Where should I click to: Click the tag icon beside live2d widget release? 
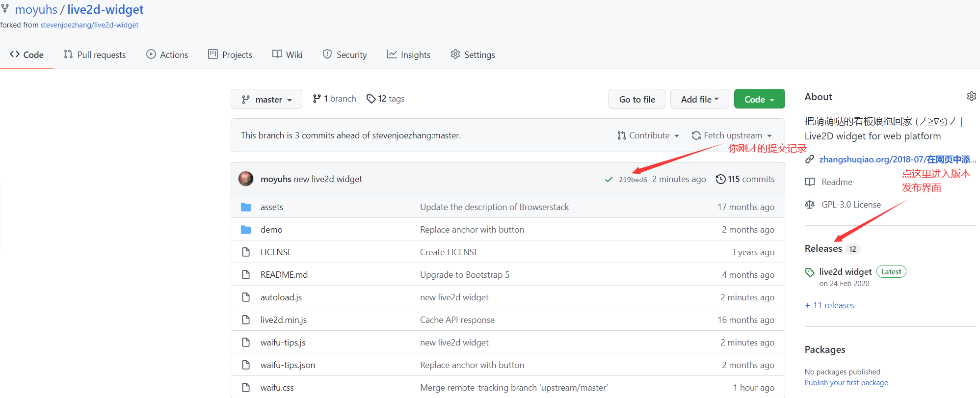[x=810, y=272]
